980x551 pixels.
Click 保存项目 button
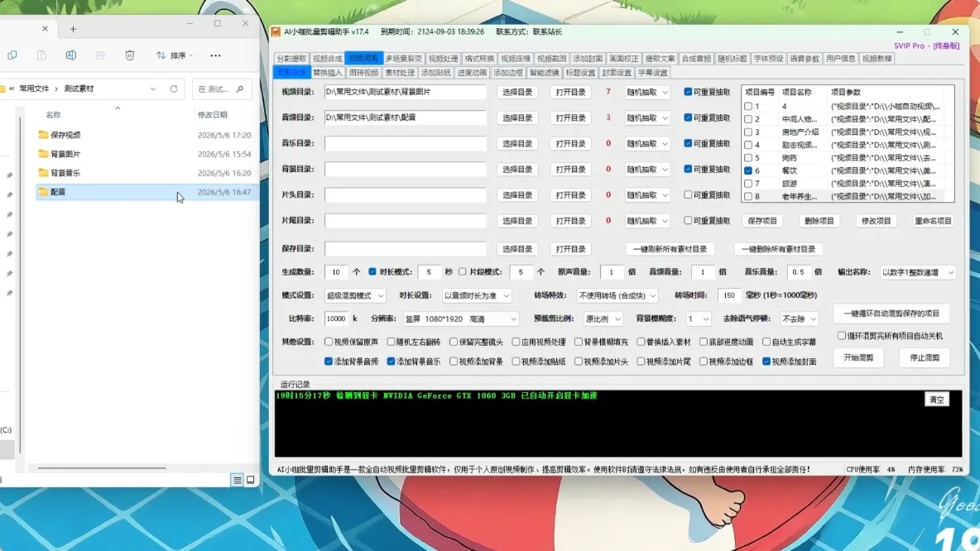point(762,221)
